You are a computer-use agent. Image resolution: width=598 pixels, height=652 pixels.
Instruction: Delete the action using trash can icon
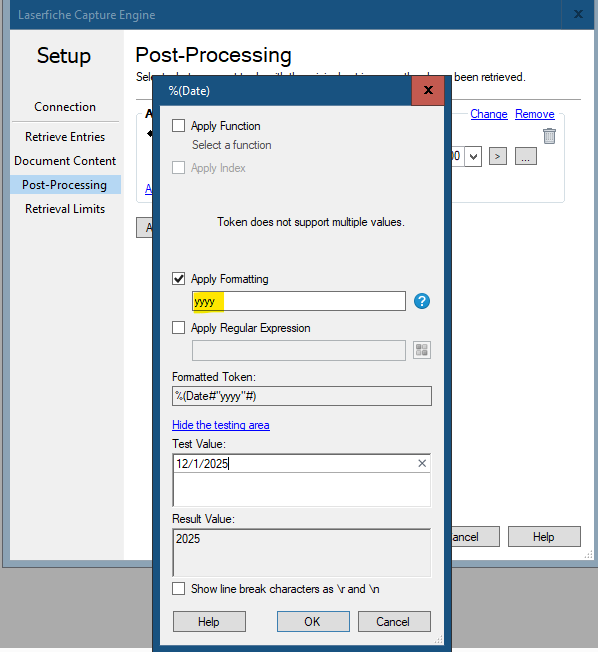point(549,136)
